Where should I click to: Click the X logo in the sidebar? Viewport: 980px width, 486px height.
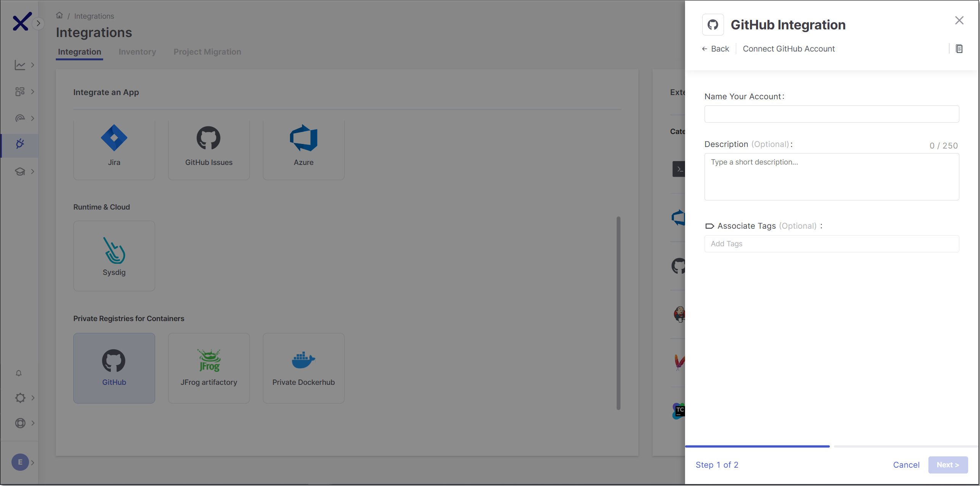(x=22, y=22)
